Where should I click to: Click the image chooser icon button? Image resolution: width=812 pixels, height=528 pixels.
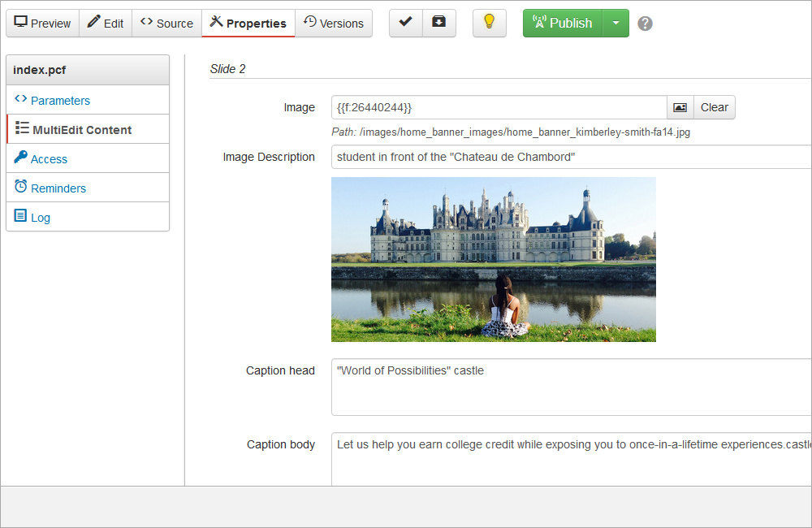click(x=680, y=107)
